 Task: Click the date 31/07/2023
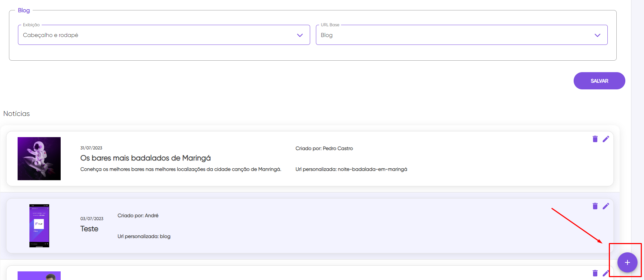91,148
